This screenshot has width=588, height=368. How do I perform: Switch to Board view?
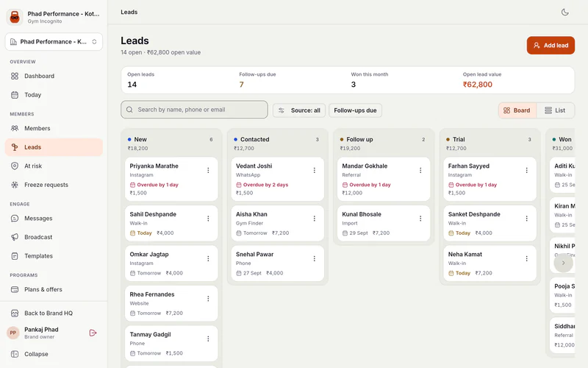[517, 110]
